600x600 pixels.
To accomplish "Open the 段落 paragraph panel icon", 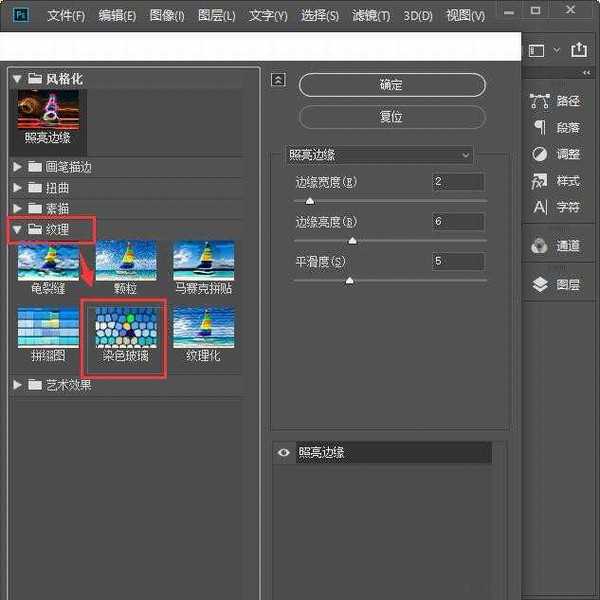I will [540, 127].
